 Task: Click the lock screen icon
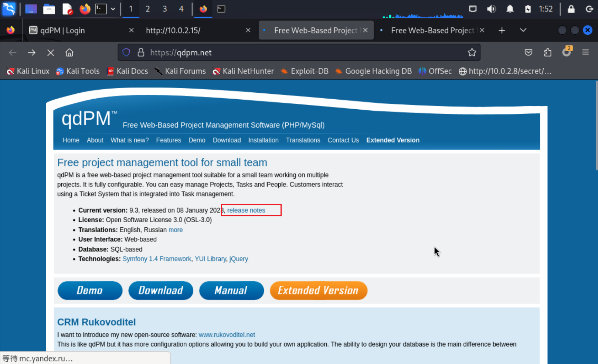click(571, 9)
